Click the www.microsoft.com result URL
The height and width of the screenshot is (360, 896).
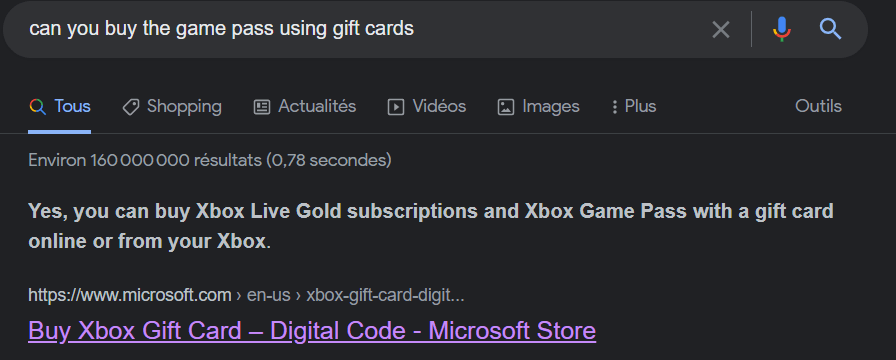(x=130, y=295)
